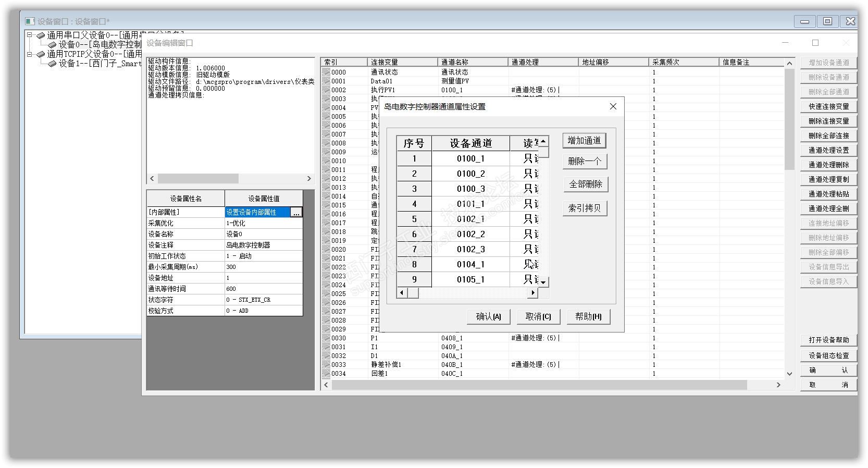Click right arrow of channel list horizontal scrollbar
Viewport: 868px width, 468px height.
pyautogui.click(x=778, y=385)
